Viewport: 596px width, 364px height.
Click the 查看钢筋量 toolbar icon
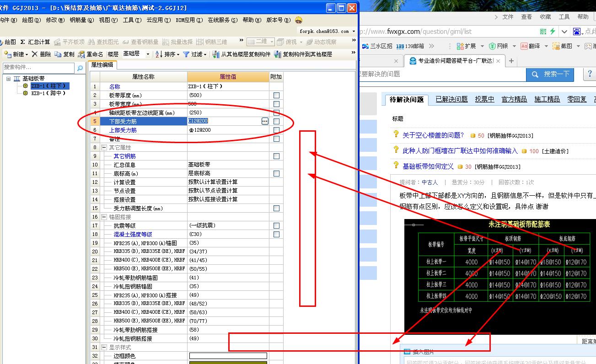126,42
